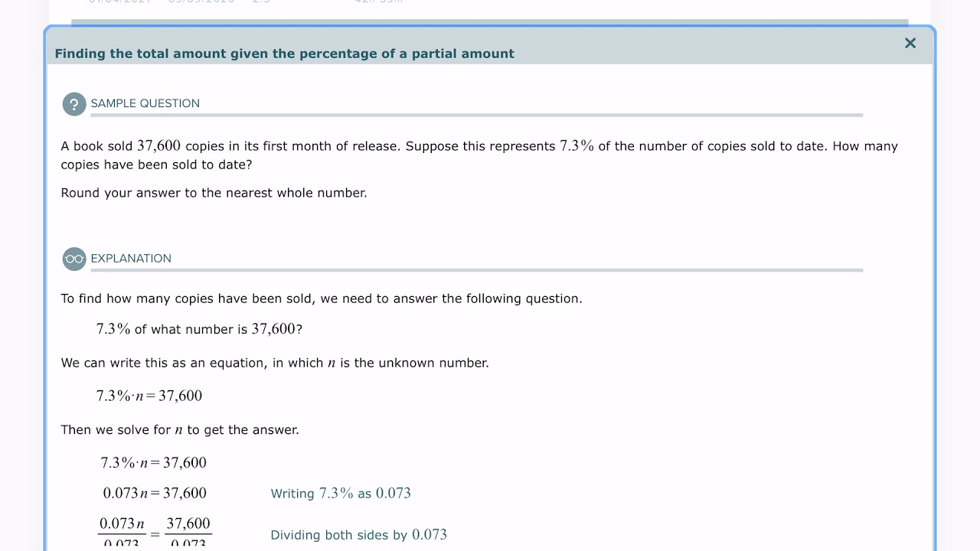Click the sentence "We can write this as an equation"
Viewport: 980px width, 551px height.
pyautogui.click(x=275, y=363)
